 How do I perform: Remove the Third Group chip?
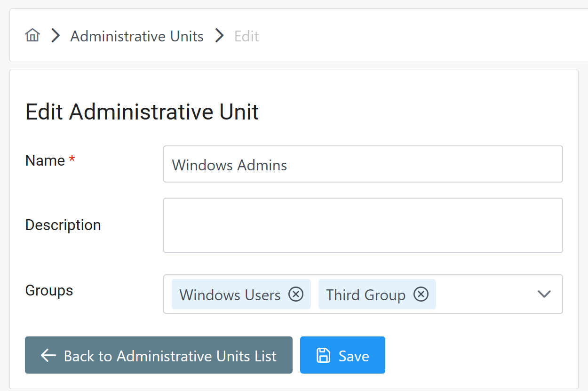point(421,295)
